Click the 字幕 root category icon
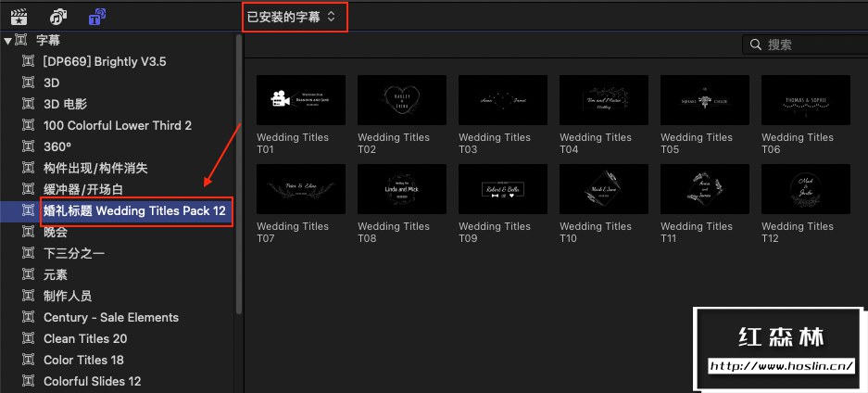868x393 pixels. [20, 41]
